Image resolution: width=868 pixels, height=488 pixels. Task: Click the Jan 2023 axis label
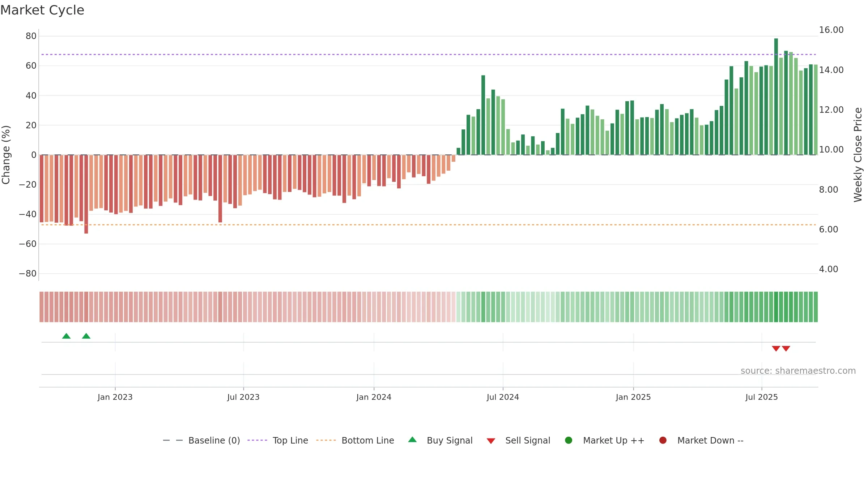pyautogui.click(x=115, y=397)
